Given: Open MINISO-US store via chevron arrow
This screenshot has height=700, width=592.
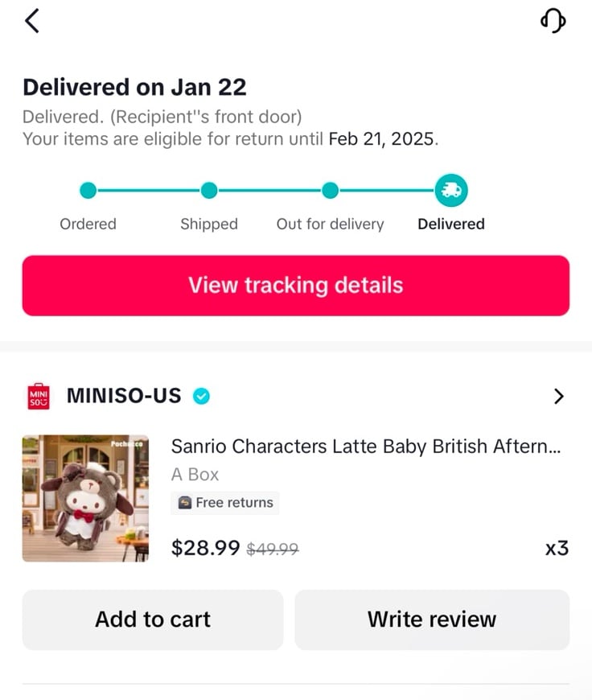Looking at the screenshot, I should (558, 397).
